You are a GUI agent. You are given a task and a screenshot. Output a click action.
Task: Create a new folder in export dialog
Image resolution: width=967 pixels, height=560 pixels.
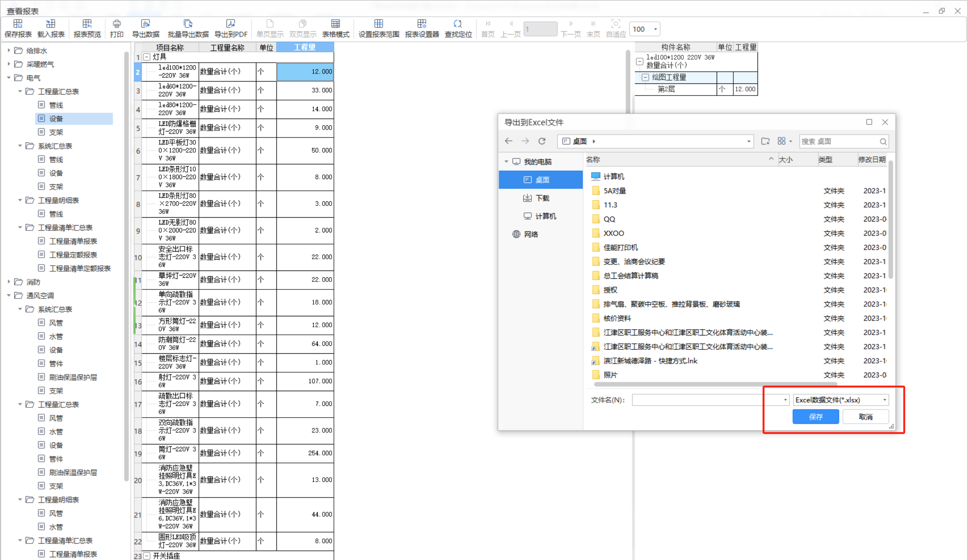coord(765,141)
